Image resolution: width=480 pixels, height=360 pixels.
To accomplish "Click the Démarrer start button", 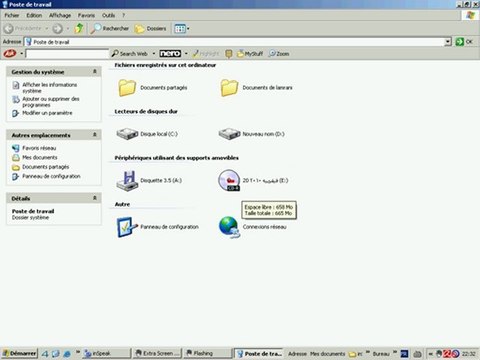I will tap(19, 353).
